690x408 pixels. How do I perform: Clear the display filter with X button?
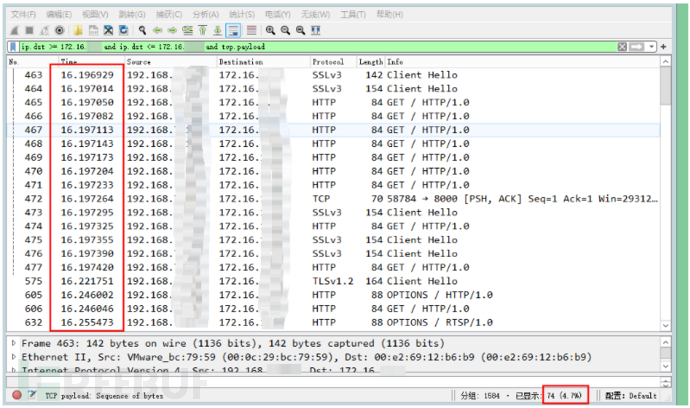point(622,47)
